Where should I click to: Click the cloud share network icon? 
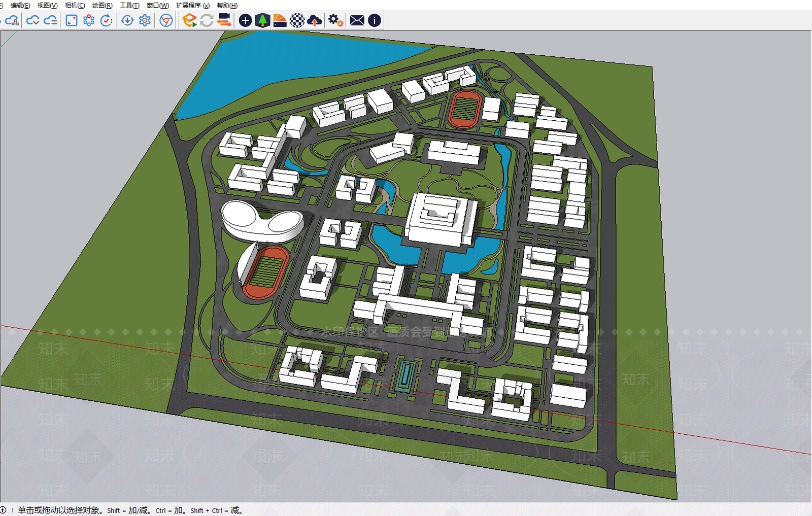click(x=12, y=20)
